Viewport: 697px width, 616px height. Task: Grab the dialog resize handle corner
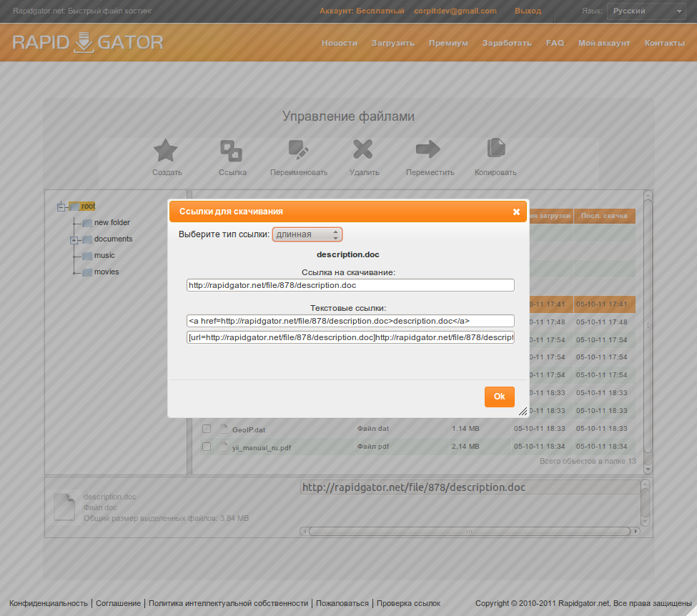pyautogui.click(x=523, y=412)
